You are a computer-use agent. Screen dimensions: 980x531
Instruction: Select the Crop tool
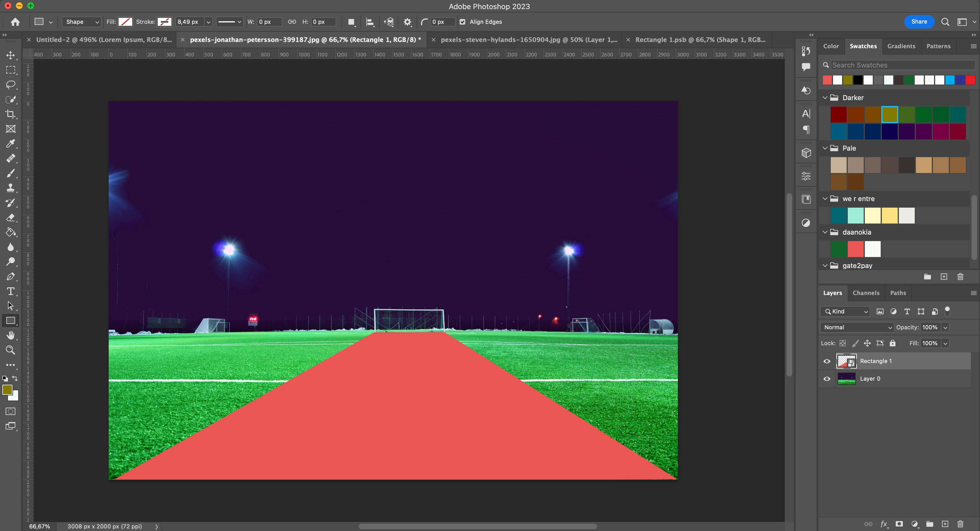tap(11, 114)
